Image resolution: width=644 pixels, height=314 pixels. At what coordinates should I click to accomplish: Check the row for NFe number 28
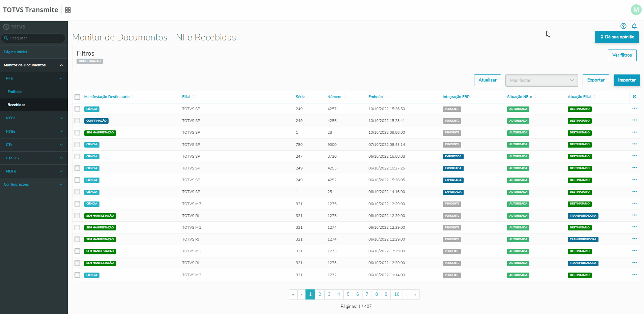click(77, 133)
